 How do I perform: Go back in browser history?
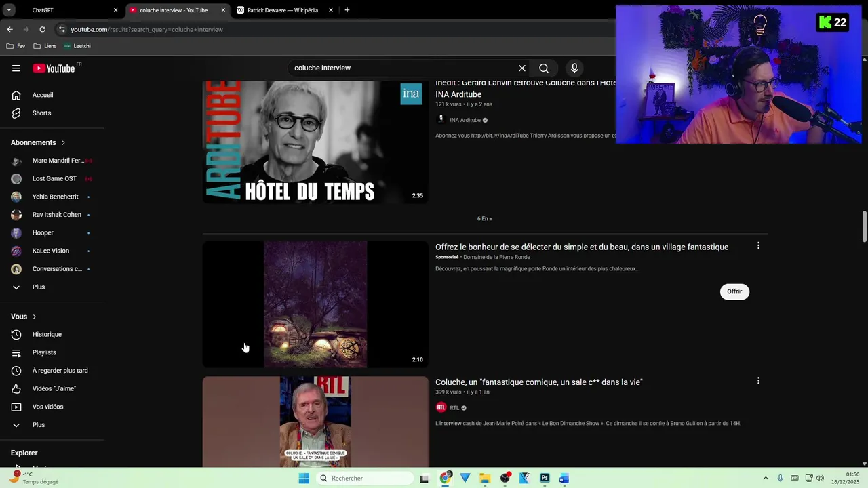tap(9, 29)
